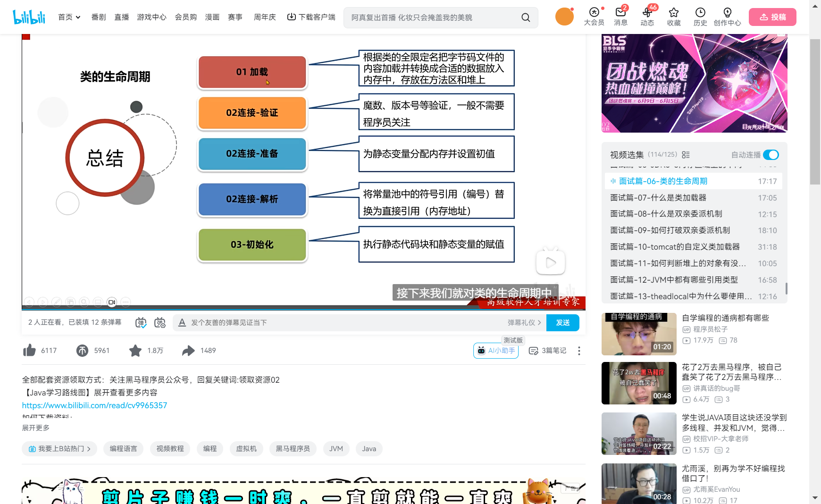Play 面试篇-08-什么是双亲委派机制

[694, 214]
